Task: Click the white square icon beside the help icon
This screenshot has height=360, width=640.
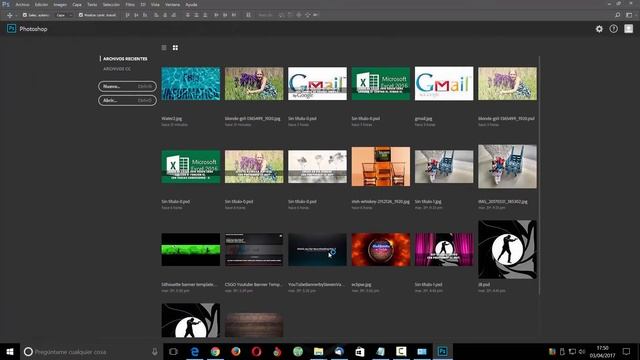Action: coord(629,29)
